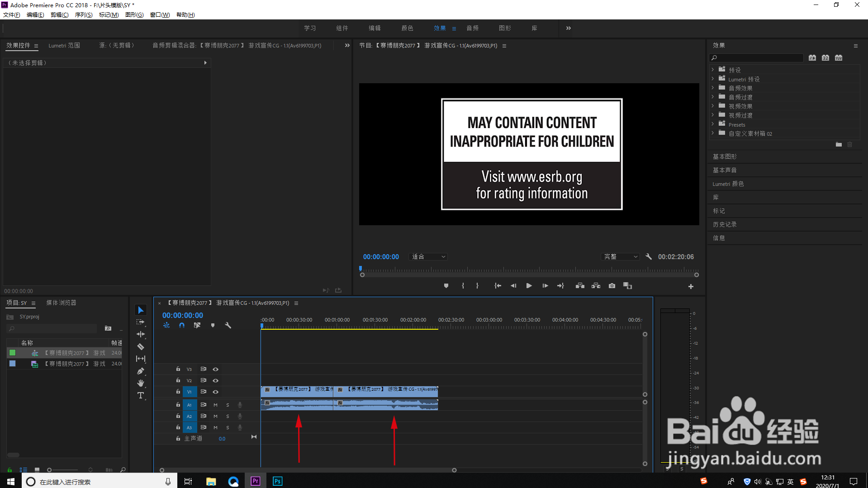Mark Out point in Program monitor

point(477,286)
